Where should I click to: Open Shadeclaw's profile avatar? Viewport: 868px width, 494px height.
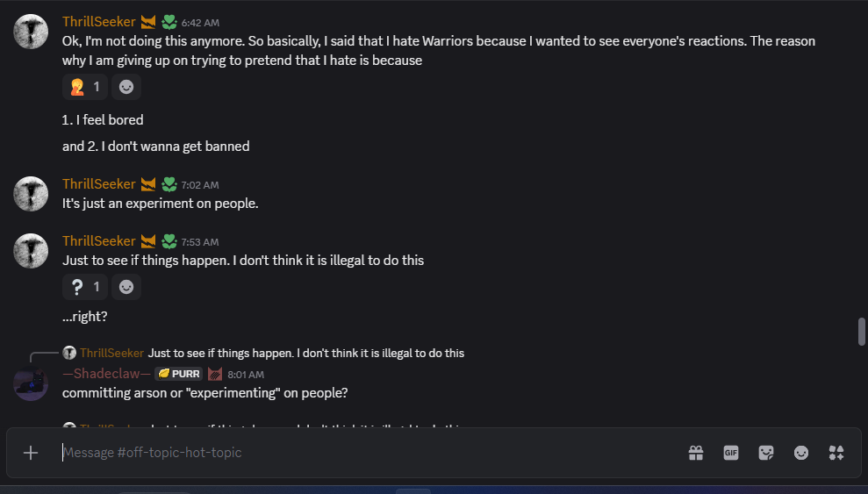click(x=32, y=383)
